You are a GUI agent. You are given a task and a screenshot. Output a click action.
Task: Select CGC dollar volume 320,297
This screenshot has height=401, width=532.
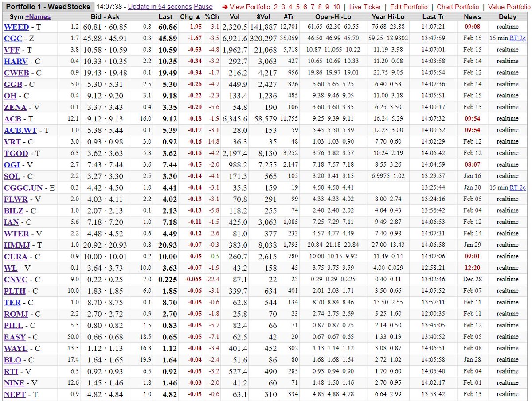(x=263, y=39)
